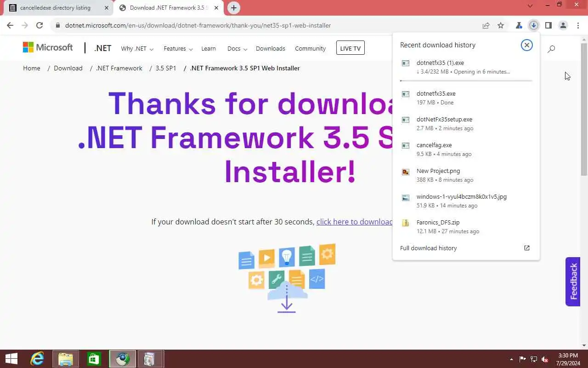Close the recent download history popup
This screenshot has height=368, width=588.
[x=527, y=45]
